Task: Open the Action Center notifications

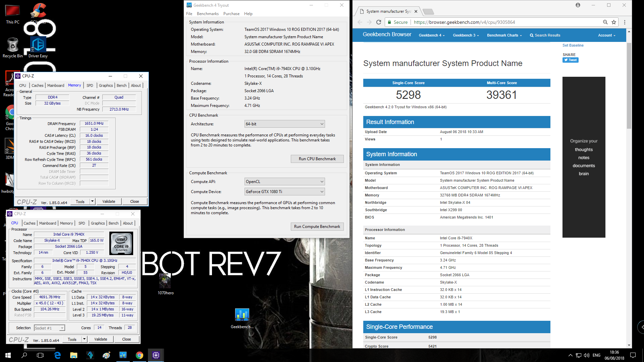Action: click(x=633, y=355)
